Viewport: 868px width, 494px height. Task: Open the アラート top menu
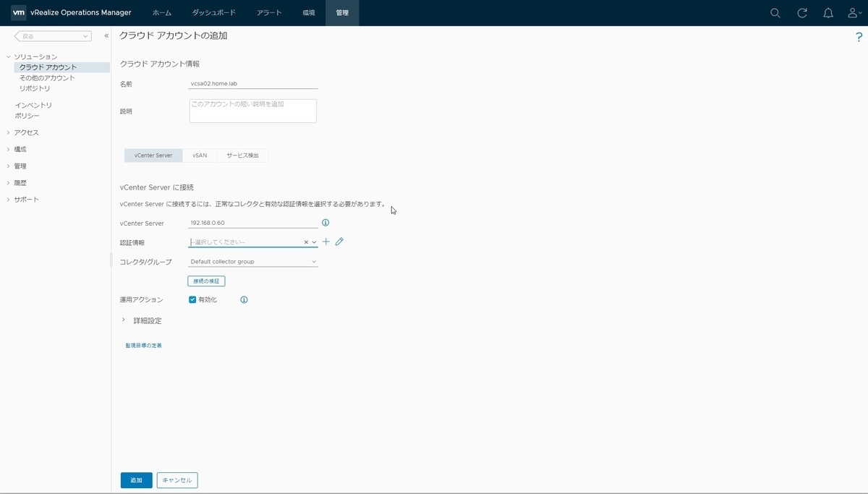[x=269, y=13]
